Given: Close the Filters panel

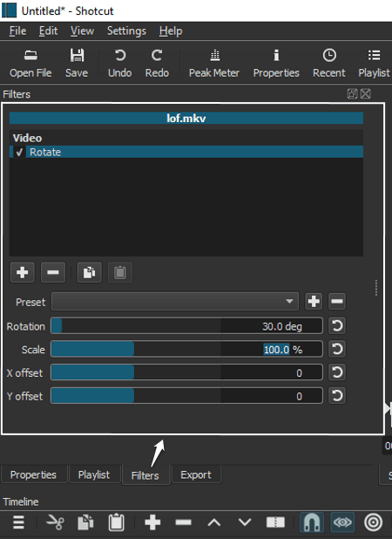Looking at the screenshot, I should click(366, 94).
